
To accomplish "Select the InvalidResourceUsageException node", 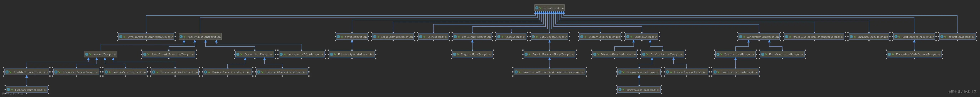I will [x=549, y=54].
